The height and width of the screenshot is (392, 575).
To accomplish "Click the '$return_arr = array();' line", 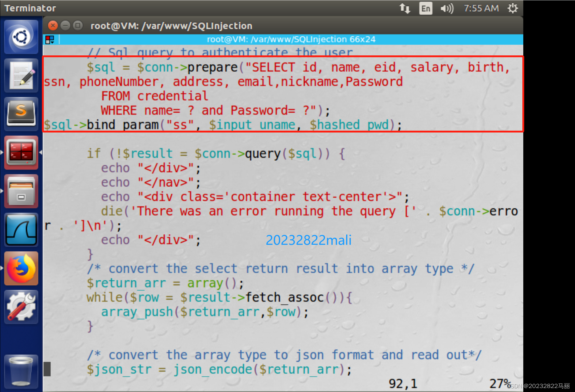I will (x=165, y=283).
